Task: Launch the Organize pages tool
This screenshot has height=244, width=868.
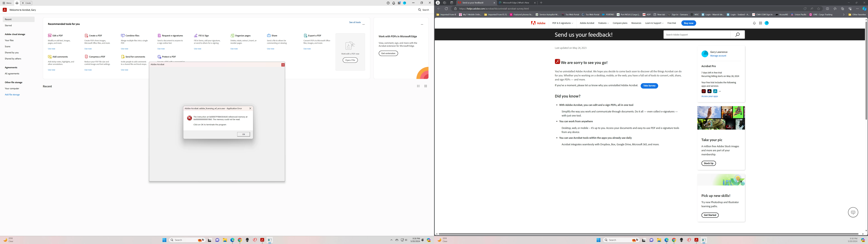Action: point(243,35)
